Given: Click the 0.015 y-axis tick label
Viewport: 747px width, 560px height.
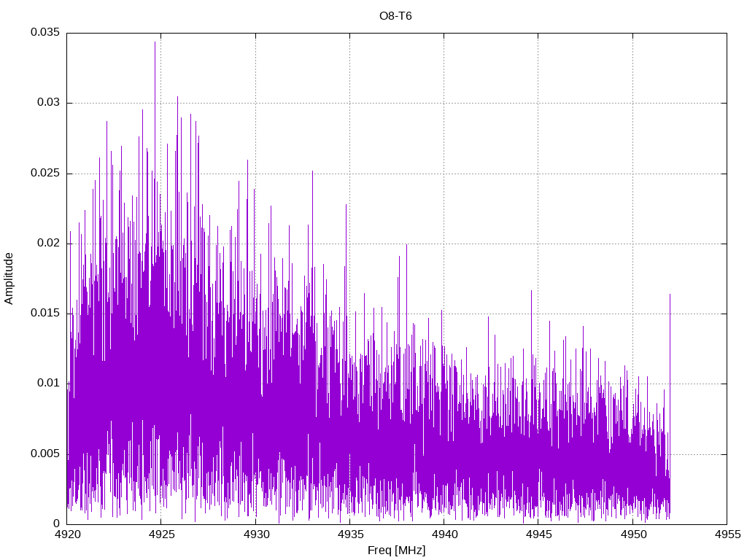Looking at the screenshot, I should click(x=44, y=314).
